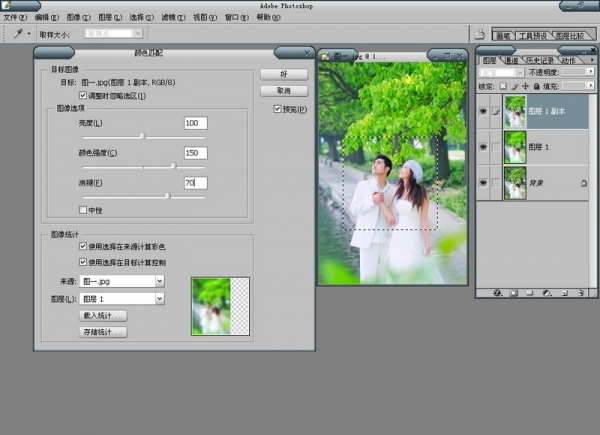Click the 取消 cancel button
This screenshot has height=435, width=600.
click(x=284, y=91)
